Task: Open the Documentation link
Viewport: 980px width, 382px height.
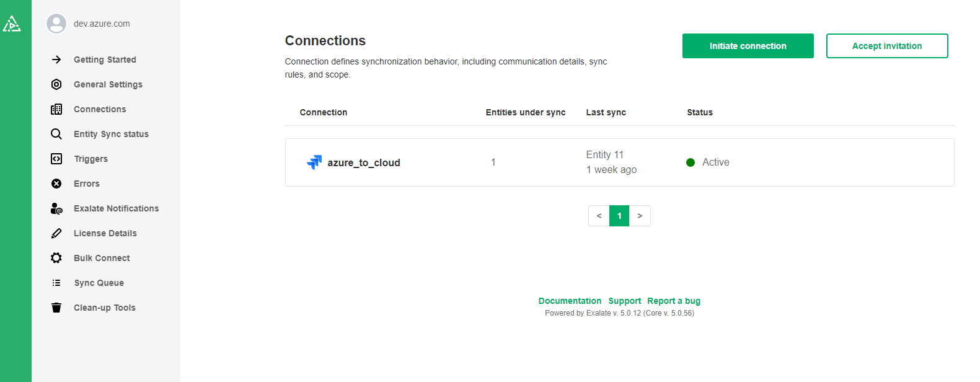Action: pyautogui.click(x=570, y=301)
